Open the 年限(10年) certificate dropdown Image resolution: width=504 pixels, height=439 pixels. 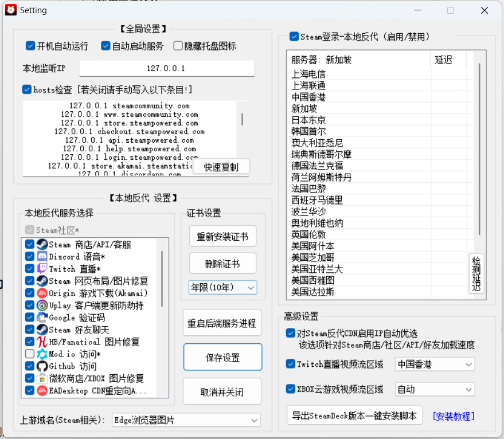(x=222, y=287)
